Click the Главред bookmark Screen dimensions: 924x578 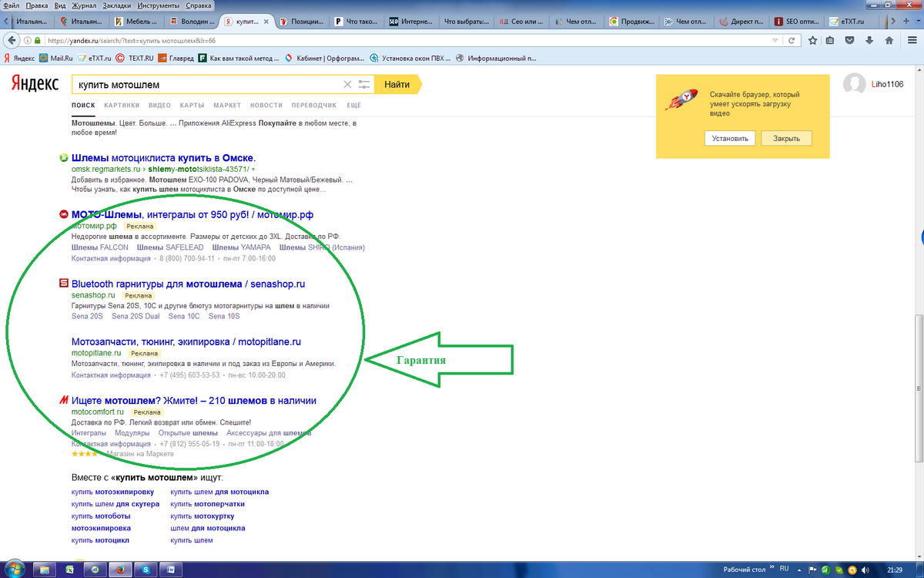[x=174, y=58]
